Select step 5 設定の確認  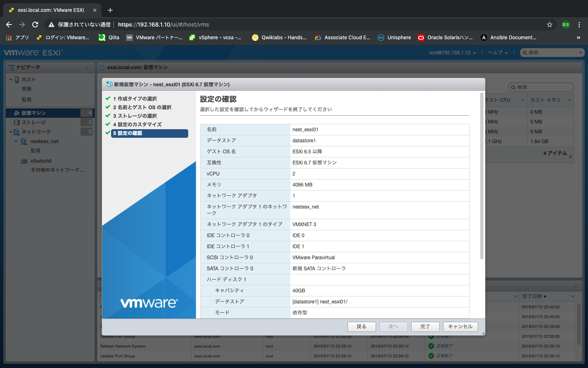(149, 133)
